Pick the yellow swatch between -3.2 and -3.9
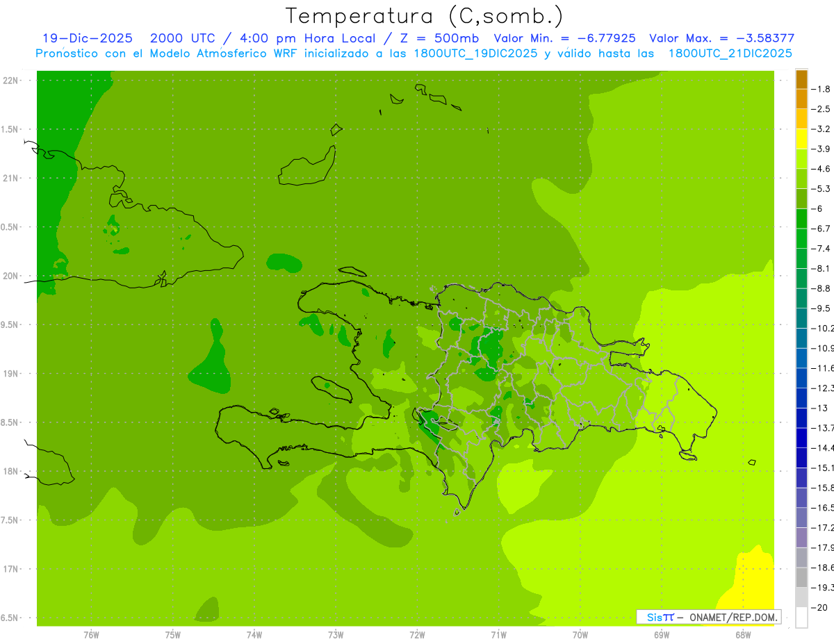 [802, 139]
